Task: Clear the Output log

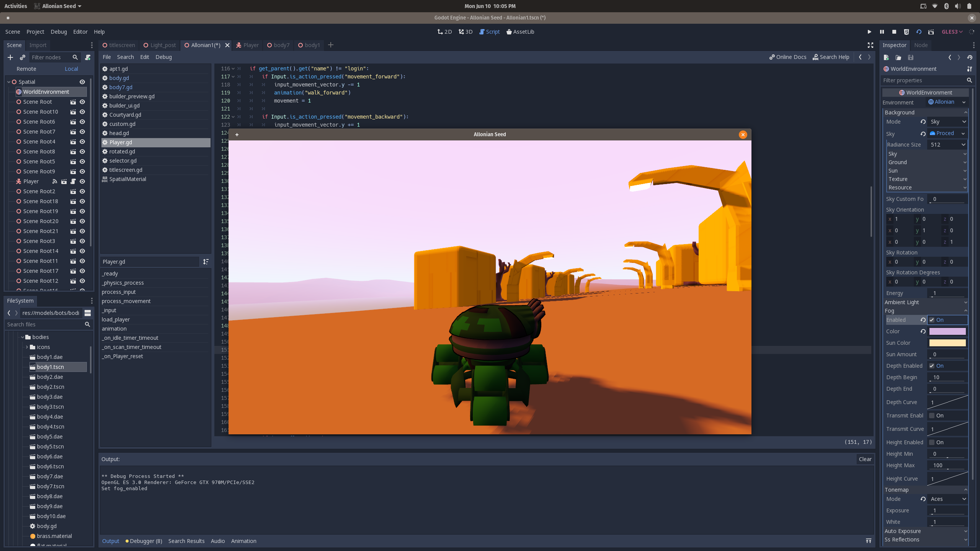Action: [865, 459]
